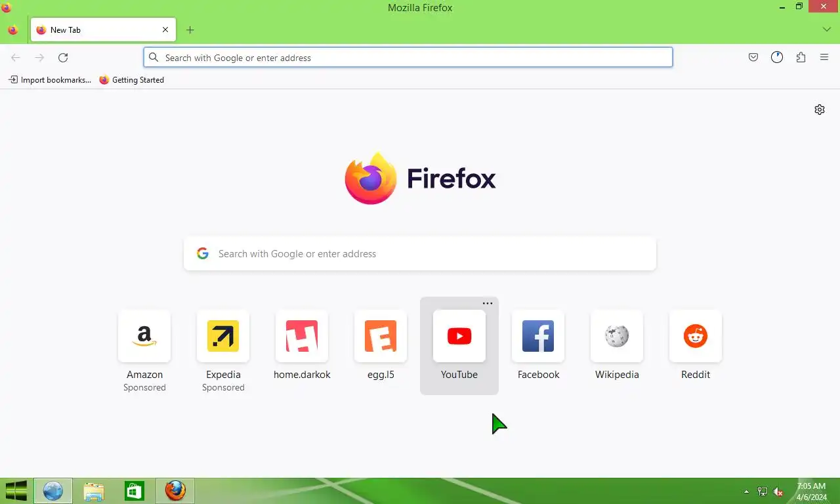Open the globe browser icon in taskbar
The width and height of the screenshot is (840, 504).
(53, 491)
